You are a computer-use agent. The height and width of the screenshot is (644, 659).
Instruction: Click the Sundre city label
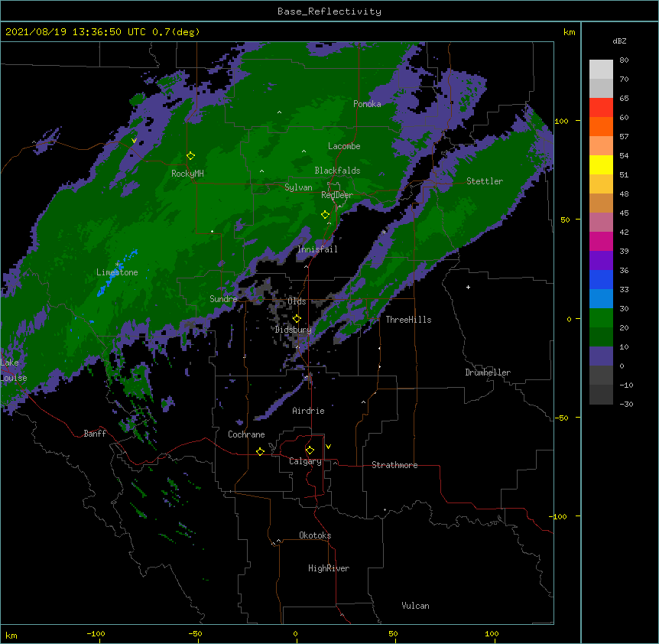[223, 299]
